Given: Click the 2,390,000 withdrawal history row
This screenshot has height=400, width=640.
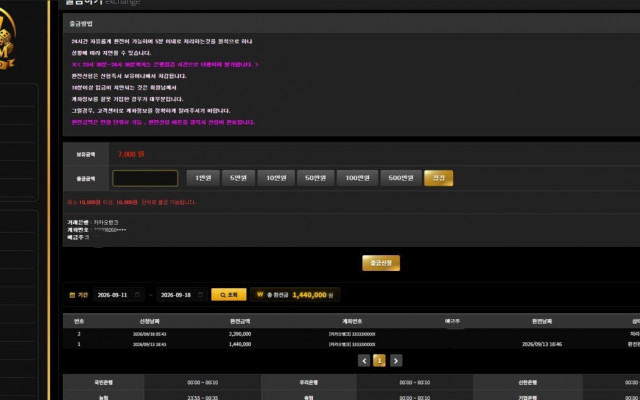Looking at the screenshot, I should click(x=351, y=334).
